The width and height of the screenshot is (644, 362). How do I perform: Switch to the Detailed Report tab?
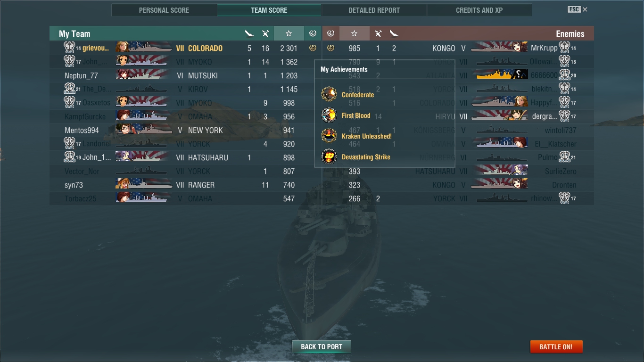(x=374, y=10)
